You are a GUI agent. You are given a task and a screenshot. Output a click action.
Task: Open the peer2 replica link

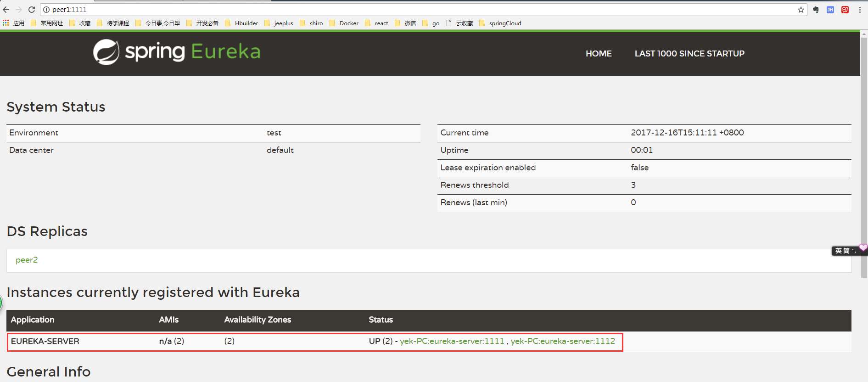27,260
